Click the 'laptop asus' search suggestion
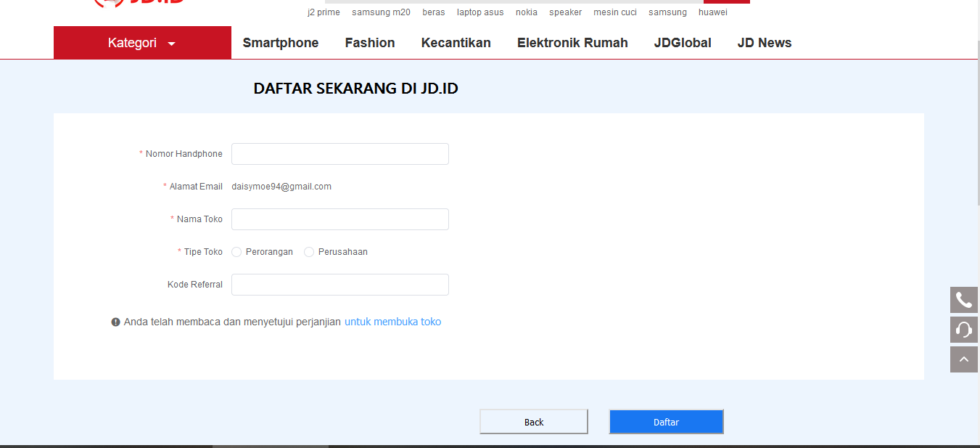Viewport: 980px width, 448px height. pyautogui.click(x=480, y=12)
